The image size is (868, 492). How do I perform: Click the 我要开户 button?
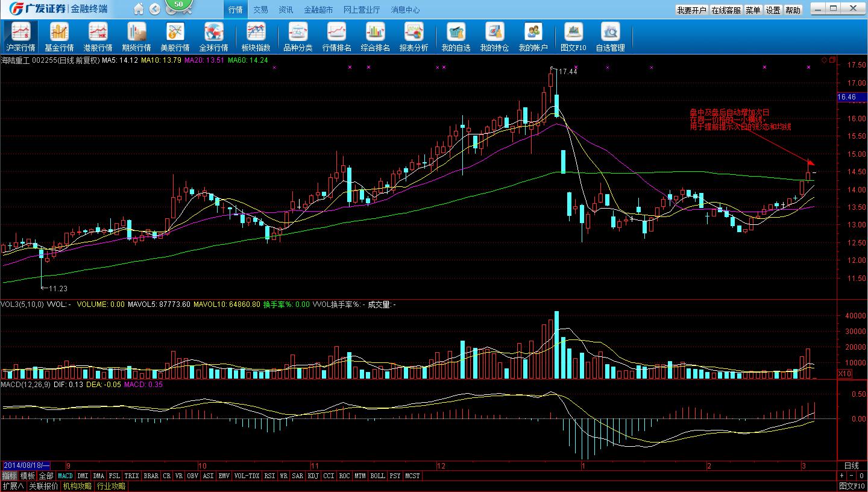[691, 10]
